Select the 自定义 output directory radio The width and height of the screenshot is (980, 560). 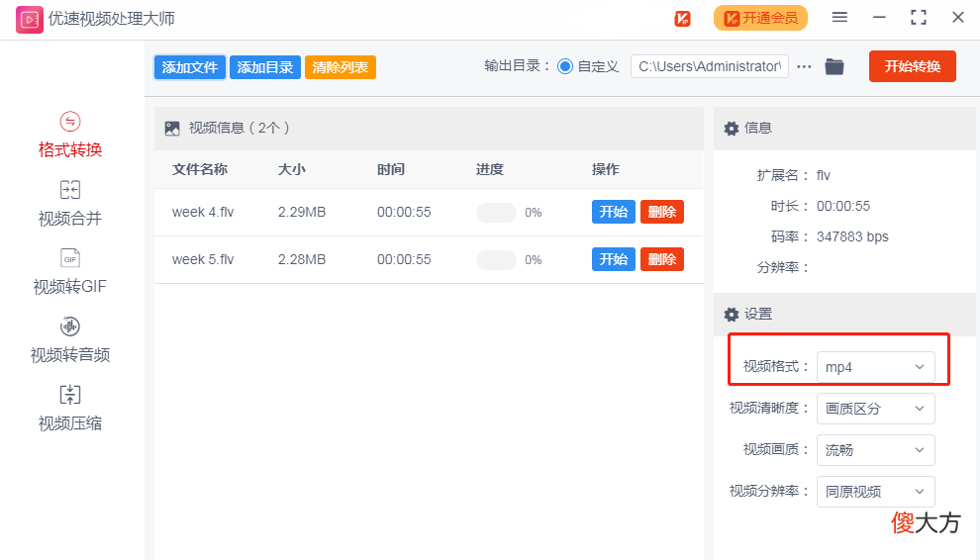565,66
